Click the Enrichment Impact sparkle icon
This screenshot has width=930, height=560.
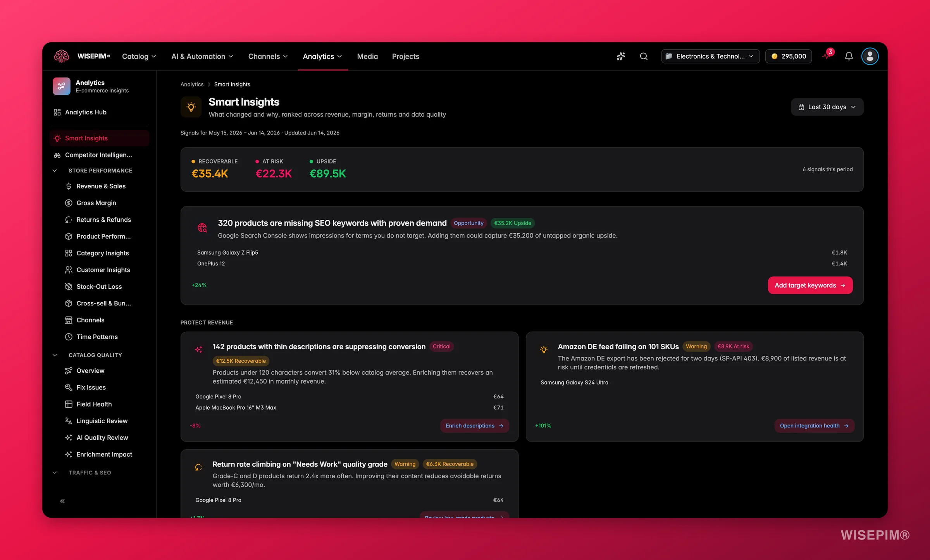(x=69, y=454)
